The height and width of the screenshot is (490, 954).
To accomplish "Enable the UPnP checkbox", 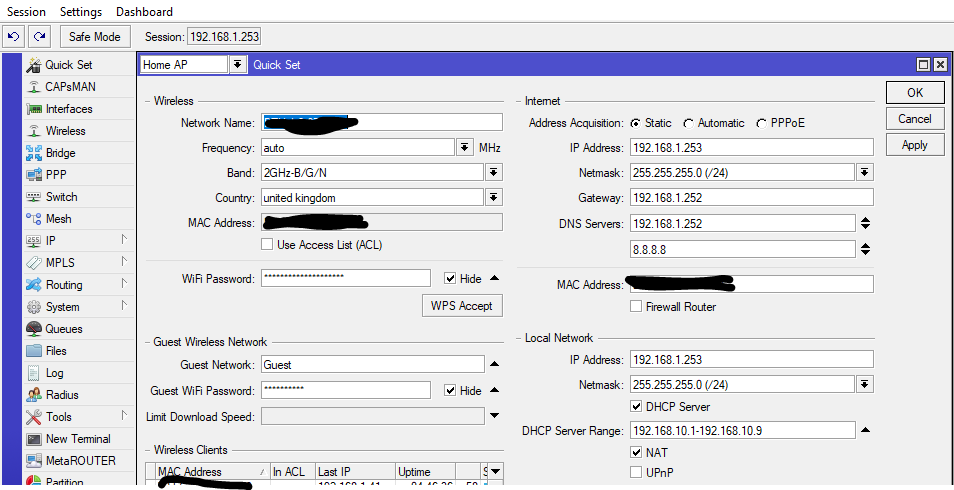I will (636, 472).
